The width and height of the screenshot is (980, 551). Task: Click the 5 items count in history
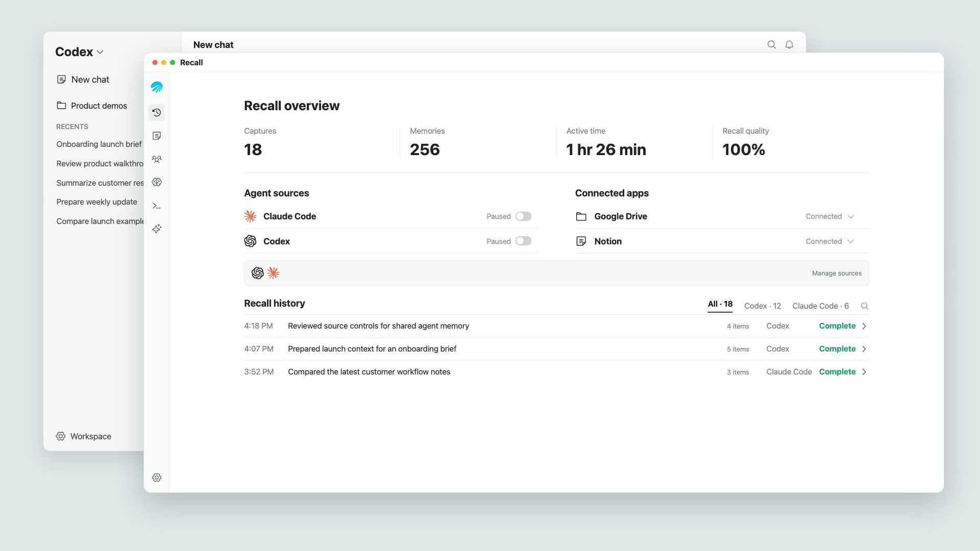point(738,349)
